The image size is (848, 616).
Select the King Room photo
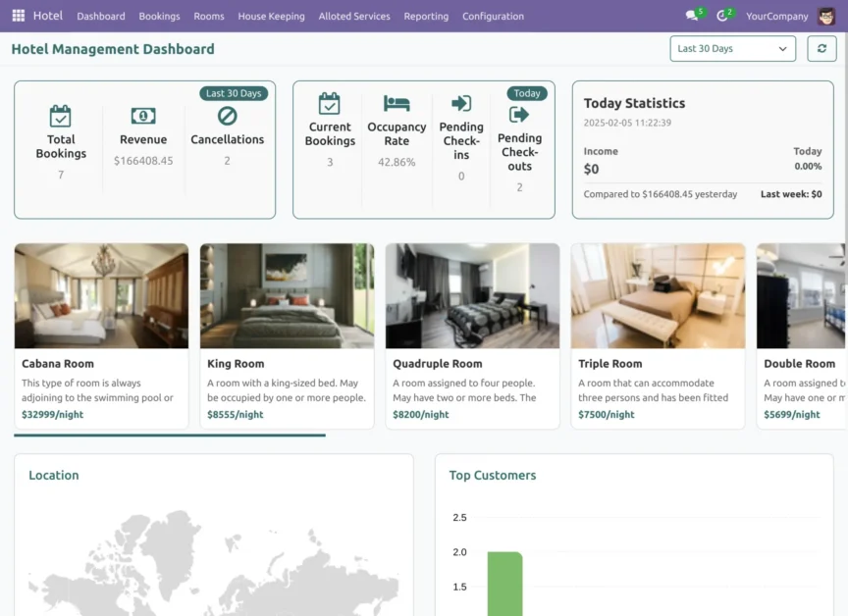287,295
